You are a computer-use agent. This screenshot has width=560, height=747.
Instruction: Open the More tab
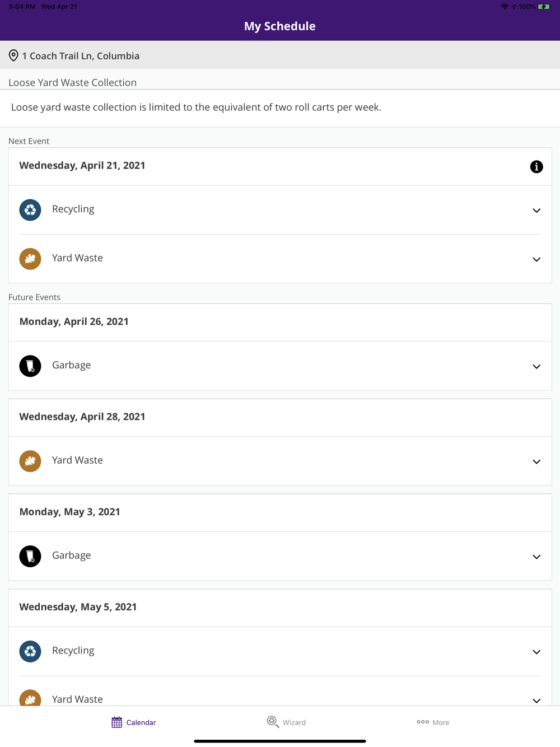433,722
